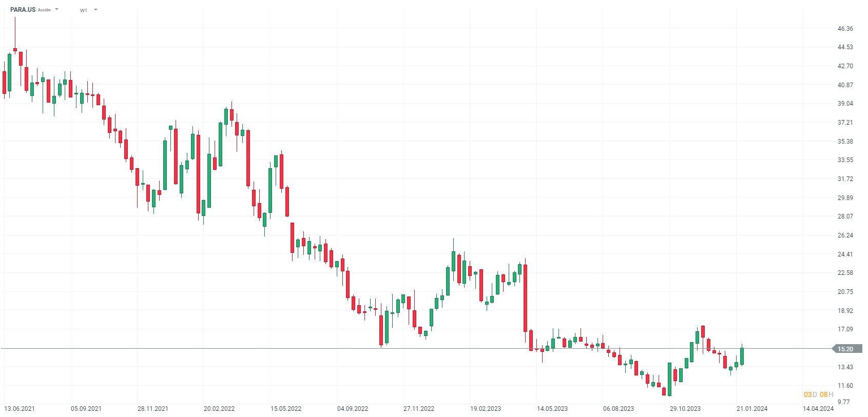Click the 15.20 current price tag
Viewport: 868px width, 417px height.
(x=846, y=349)
